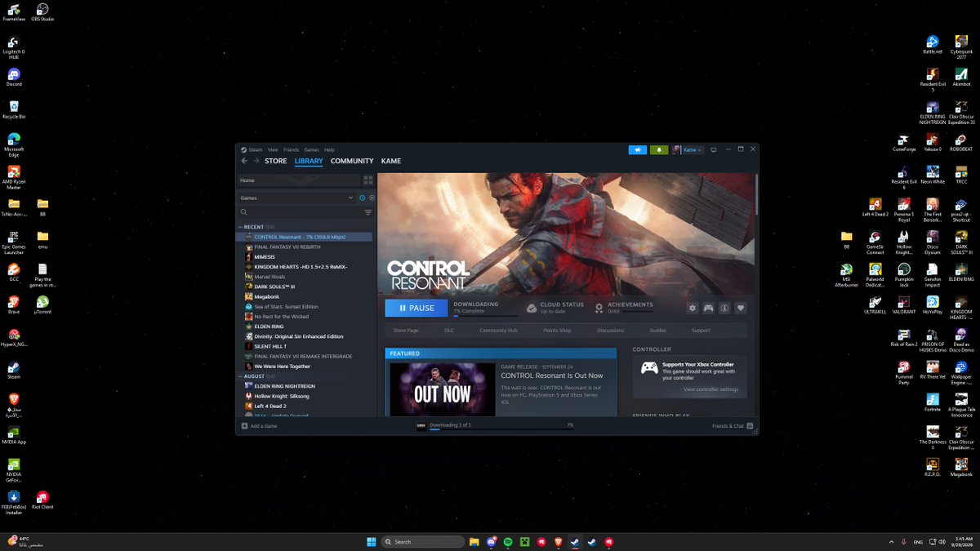Open the STORE tab
980x551 pixels.
click(x=276, y=161)
